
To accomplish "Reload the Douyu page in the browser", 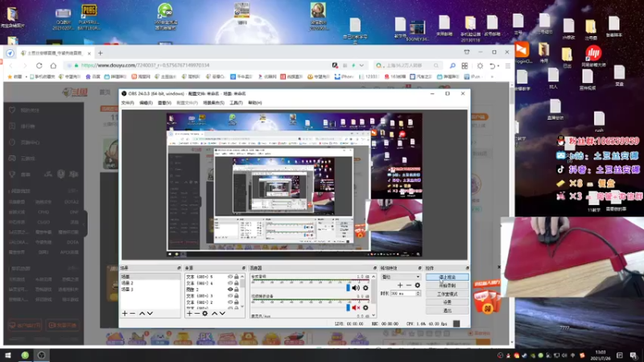I will point(39,65).
